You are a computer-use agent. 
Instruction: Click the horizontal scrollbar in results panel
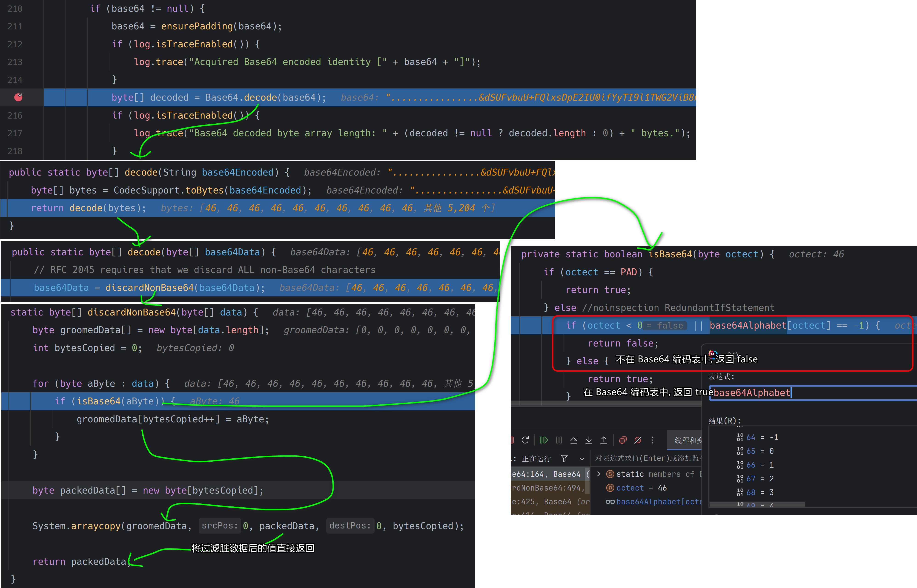click(757, 504)
